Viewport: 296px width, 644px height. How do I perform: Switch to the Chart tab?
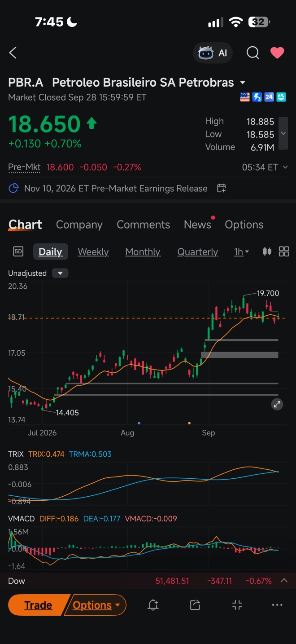(25, 225)
